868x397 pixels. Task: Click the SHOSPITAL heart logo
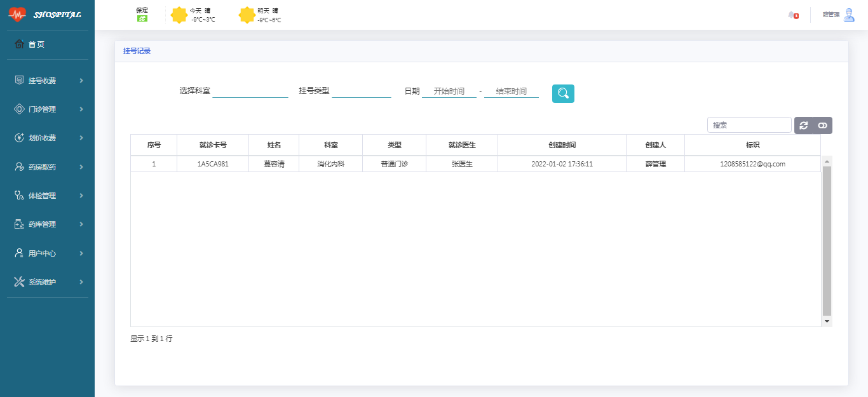click(x=17, y=15)
